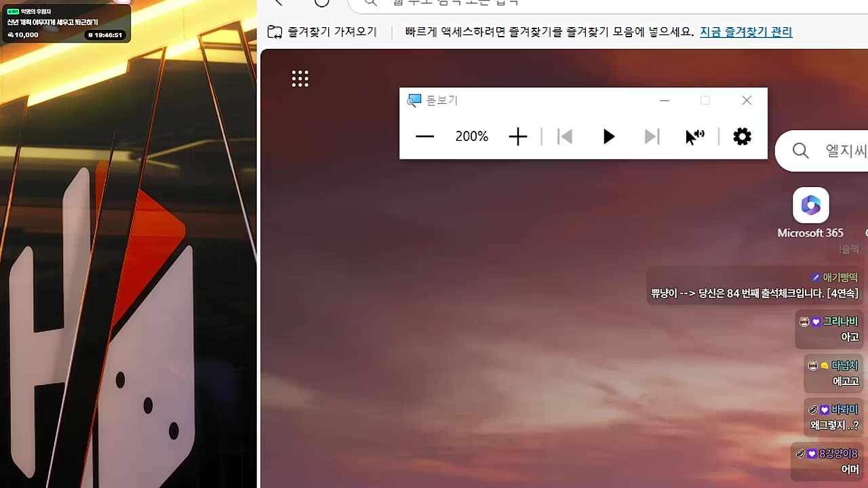868x488 pixels.
Task: Click chat message 왜그렇지 ..?
Action: pos(835,426)
